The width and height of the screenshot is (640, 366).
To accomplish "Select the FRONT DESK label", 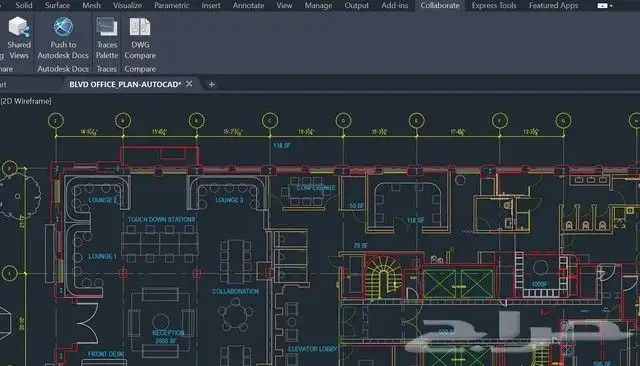I will point(106,354).
